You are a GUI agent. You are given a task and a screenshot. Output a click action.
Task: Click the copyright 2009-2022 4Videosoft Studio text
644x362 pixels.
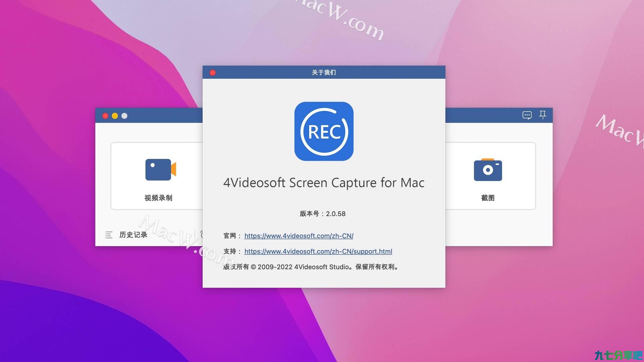tap(311, 267)
